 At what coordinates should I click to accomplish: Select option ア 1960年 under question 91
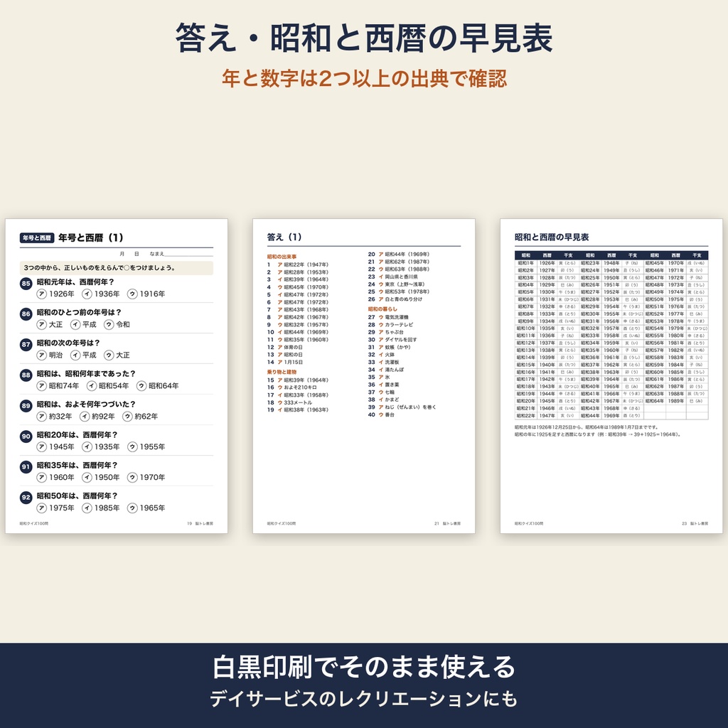point(55,477)
